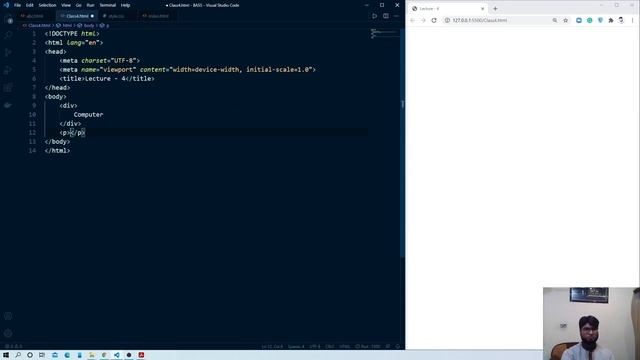Click the notifications bell in status bar

point(398,347)
